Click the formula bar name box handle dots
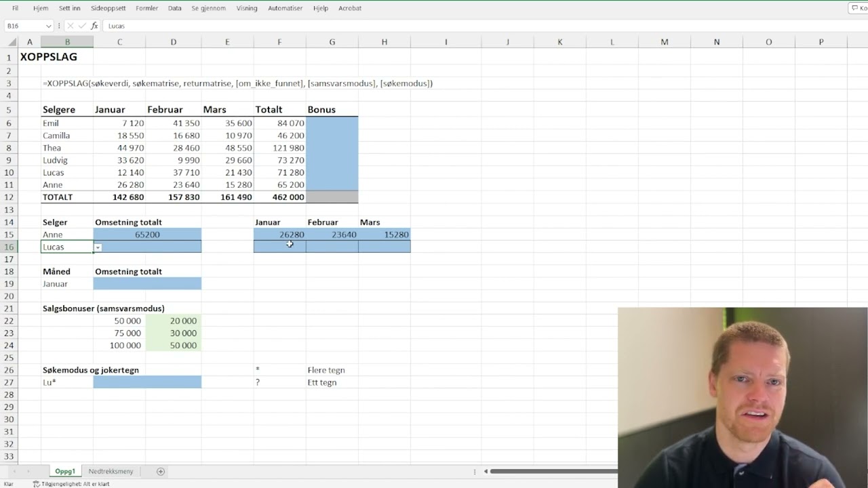 click(59, 26)
